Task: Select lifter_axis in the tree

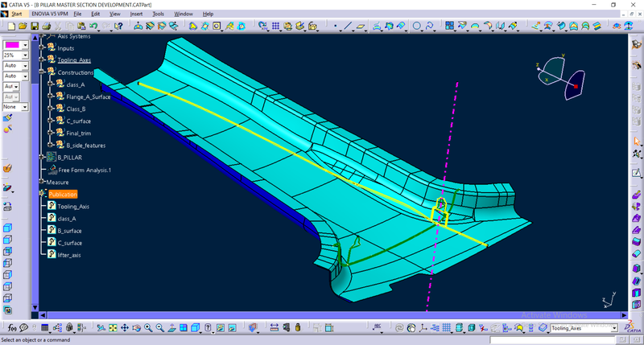Action: tap(69, 255)
